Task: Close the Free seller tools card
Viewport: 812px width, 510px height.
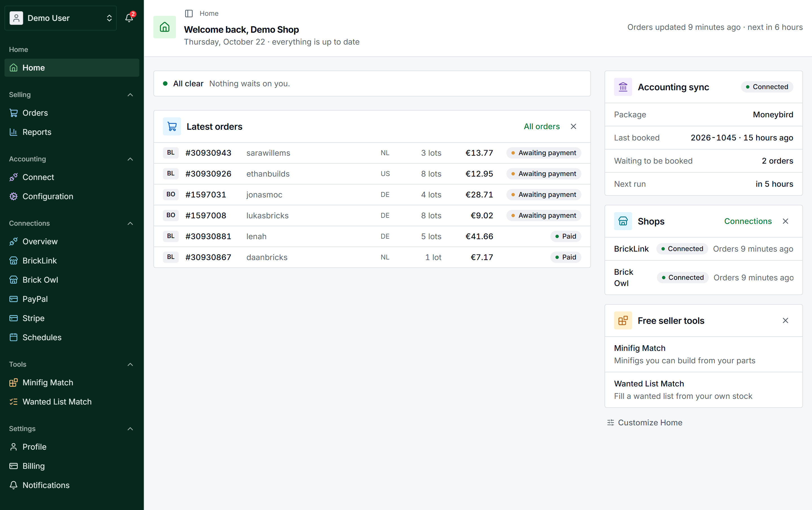Action: click(x=785, y=320)
